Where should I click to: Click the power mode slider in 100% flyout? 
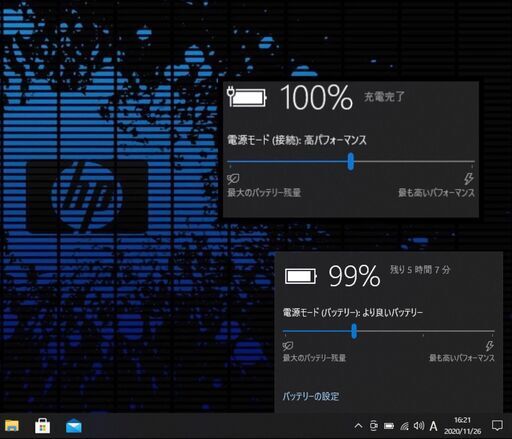point(351,162)
